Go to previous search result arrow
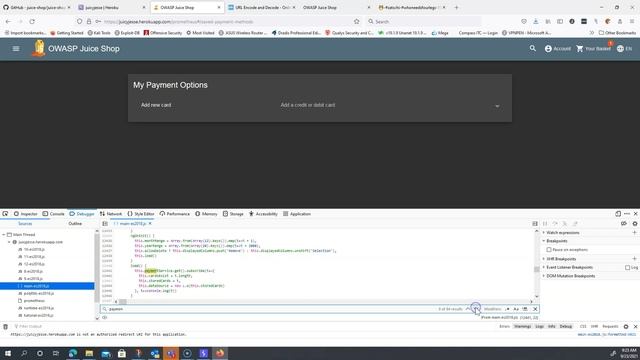640x360 pixels. pos(468,309)
